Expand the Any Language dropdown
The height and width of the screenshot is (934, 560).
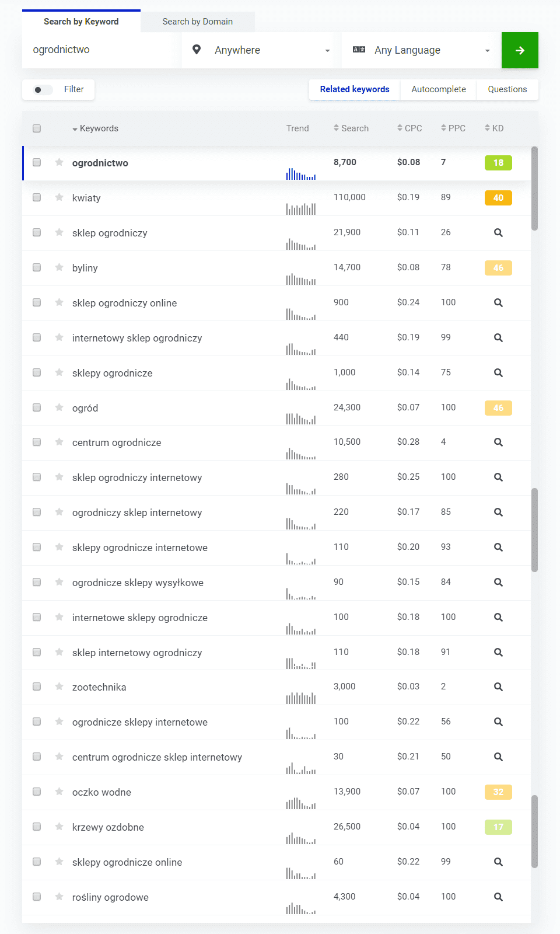coord(421,50)
